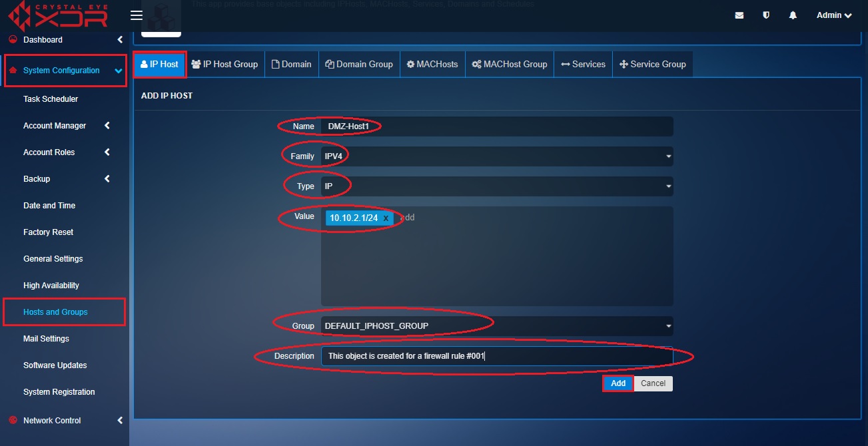This screenshot has width=868, height=446.
Task: Click the Add button
Action: 618,383
